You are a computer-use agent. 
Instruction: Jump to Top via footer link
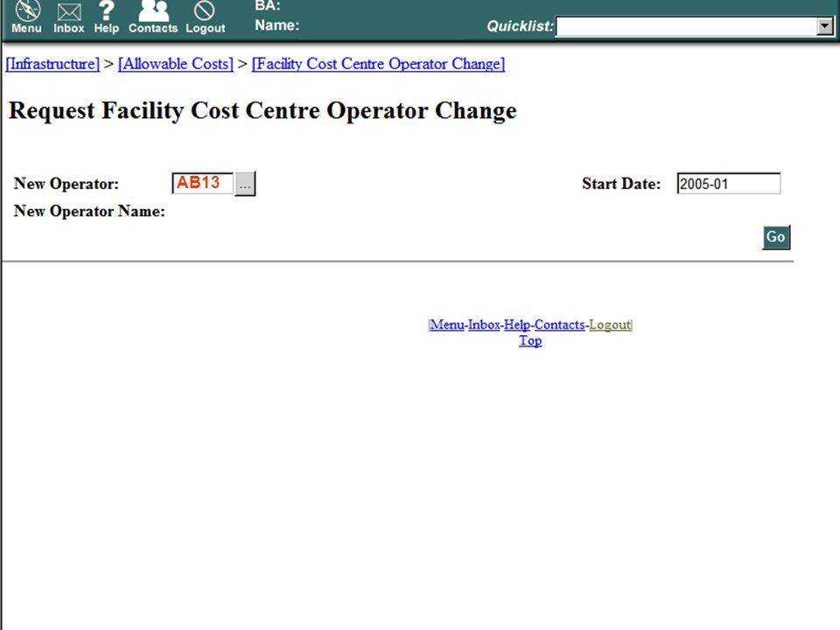click(530, 340)
